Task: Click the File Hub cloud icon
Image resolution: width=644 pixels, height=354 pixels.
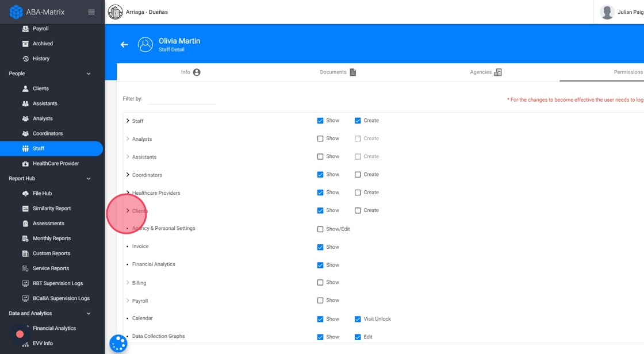Action: click(x=25, y=194)
